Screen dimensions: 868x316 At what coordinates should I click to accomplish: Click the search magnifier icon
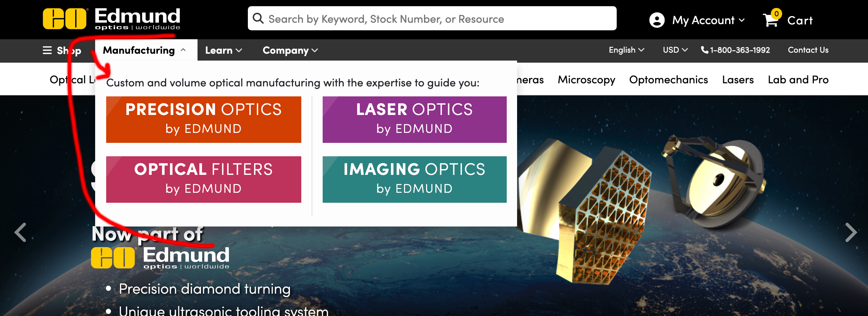tap(258, 19)
